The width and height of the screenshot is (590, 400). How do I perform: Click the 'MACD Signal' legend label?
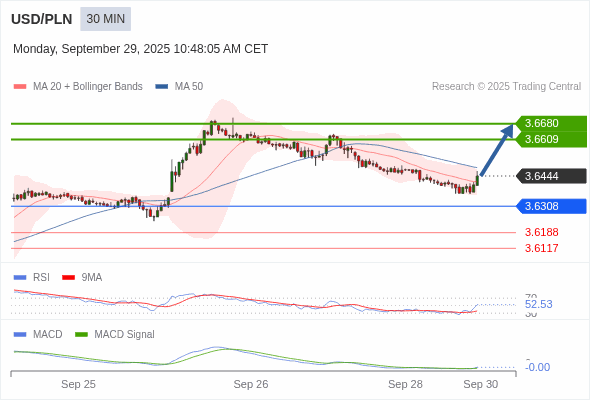click(x=125, y=335)
